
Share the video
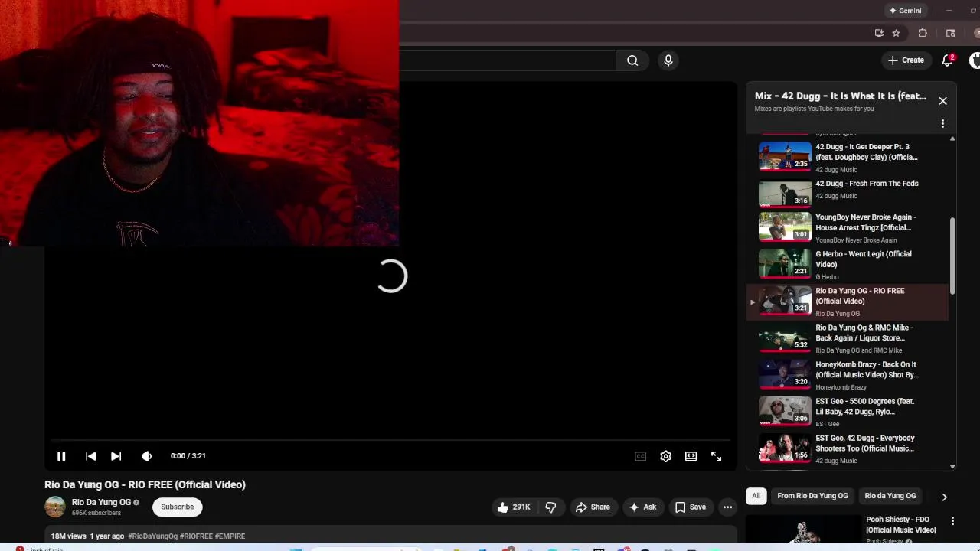pos(593,507)
